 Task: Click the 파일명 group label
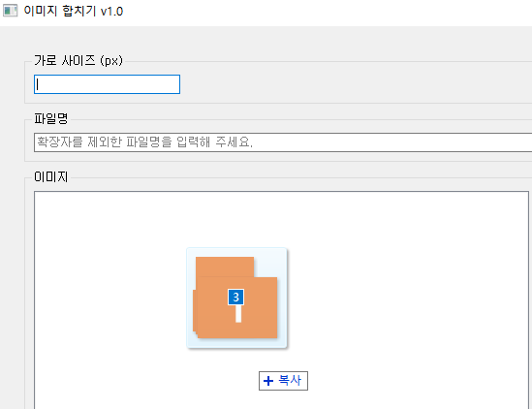[51, 119]
